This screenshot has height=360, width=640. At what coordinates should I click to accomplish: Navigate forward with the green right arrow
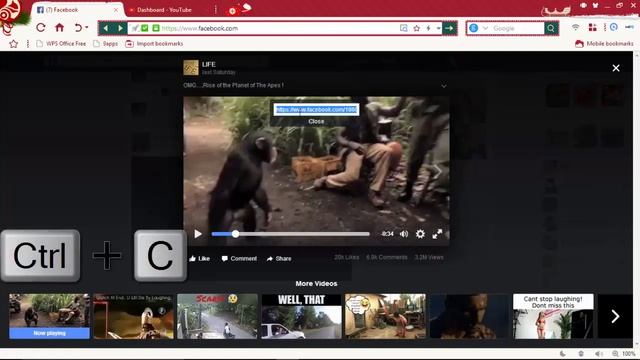point(120,28)
